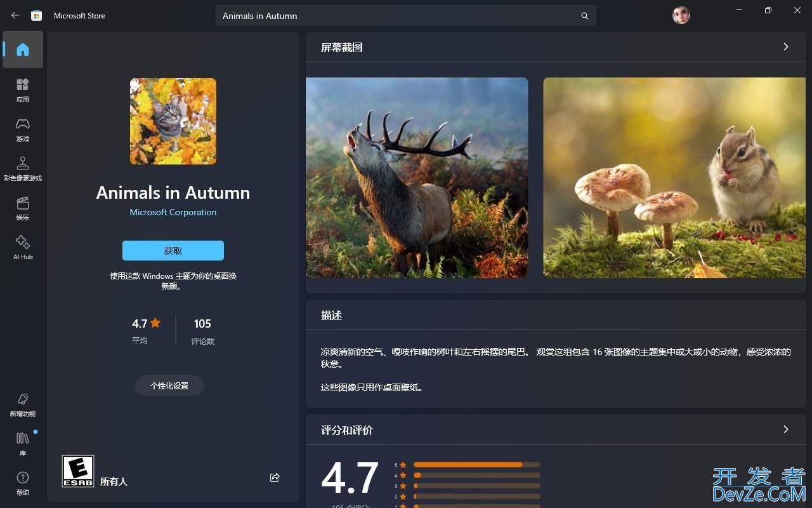
Task: Open the Microsoft Corporation publisher link
Action: tap(173, 212)
